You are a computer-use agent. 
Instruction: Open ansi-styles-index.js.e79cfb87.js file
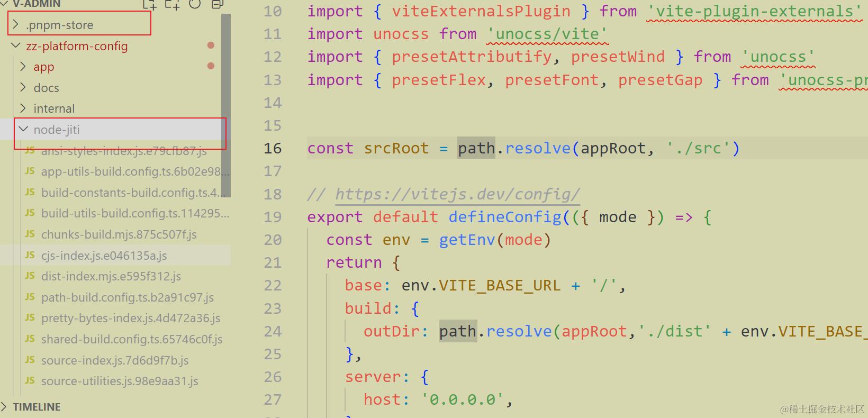pyautogui.click(x=124, y=151)
